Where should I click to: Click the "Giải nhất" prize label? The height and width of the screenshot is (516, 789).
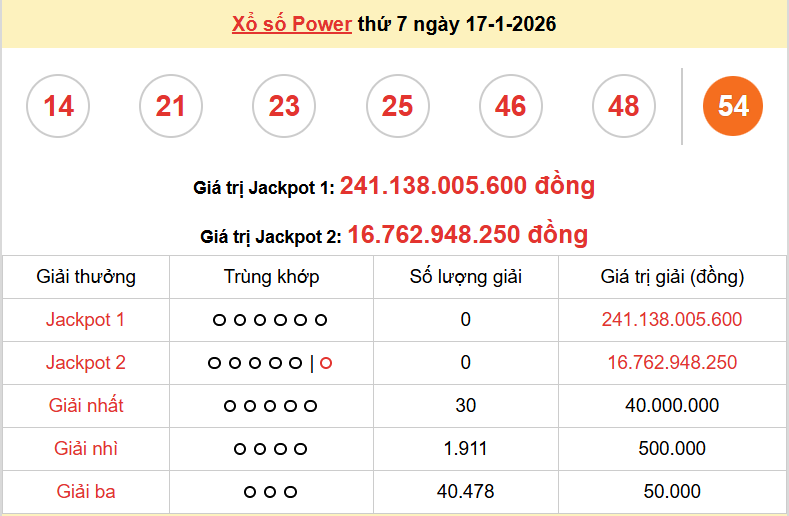86,406
